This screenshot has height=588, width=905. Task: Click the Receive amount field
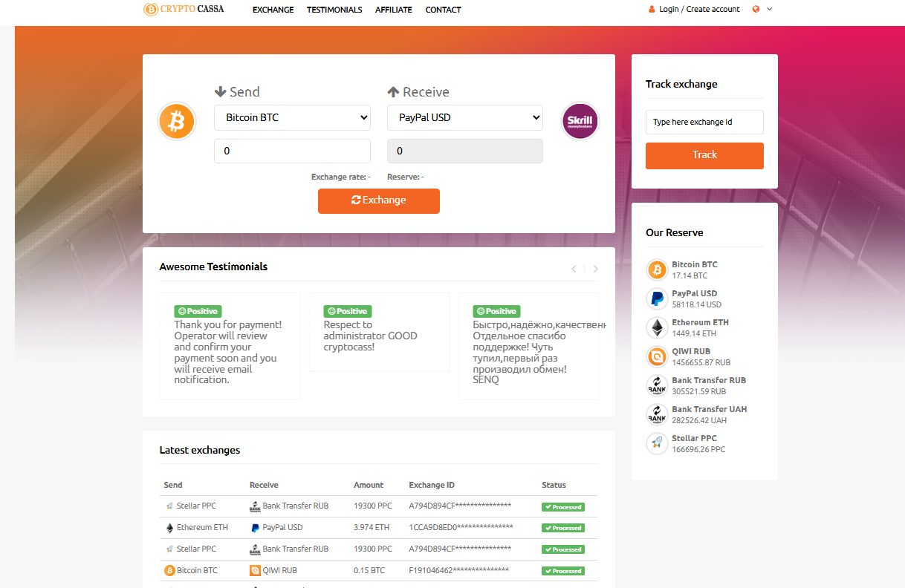point(465,151)
